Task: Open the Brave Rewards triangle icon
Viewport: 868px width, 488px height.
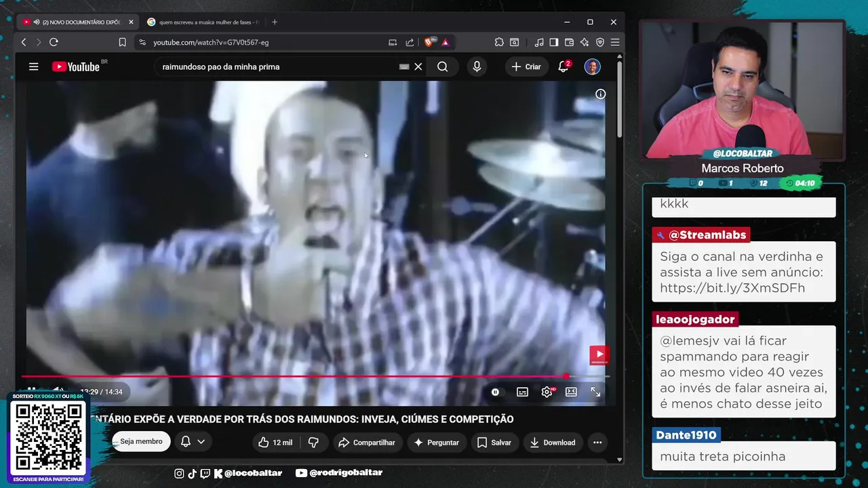Action: 446,42
